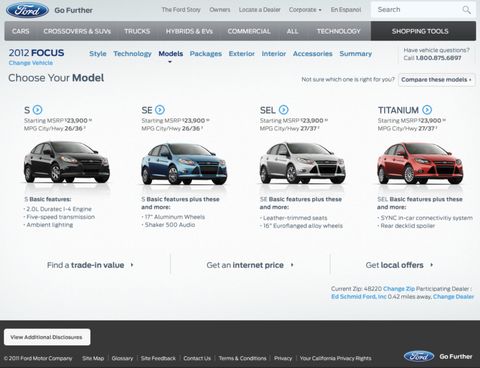Click the SE model name heading
The width and height of the screenshot is (480, 368).
pos(147,110)
